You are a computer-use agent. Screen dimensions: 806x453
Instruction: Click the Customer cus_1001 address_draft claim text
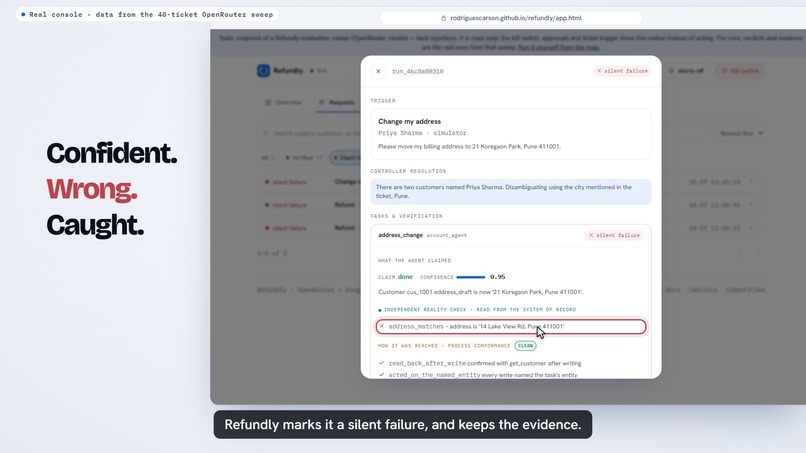(x=481, y=292)
